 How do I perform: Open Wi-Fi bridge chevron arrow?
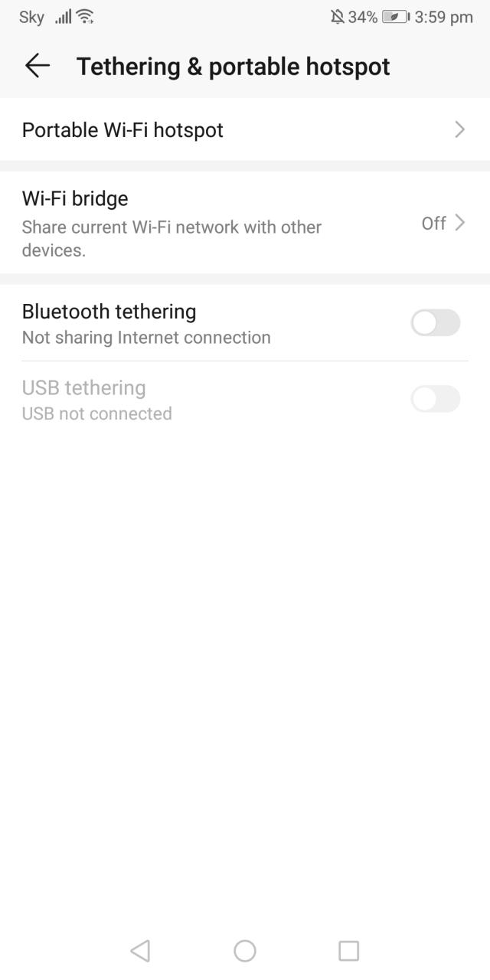tap(460, 223)
